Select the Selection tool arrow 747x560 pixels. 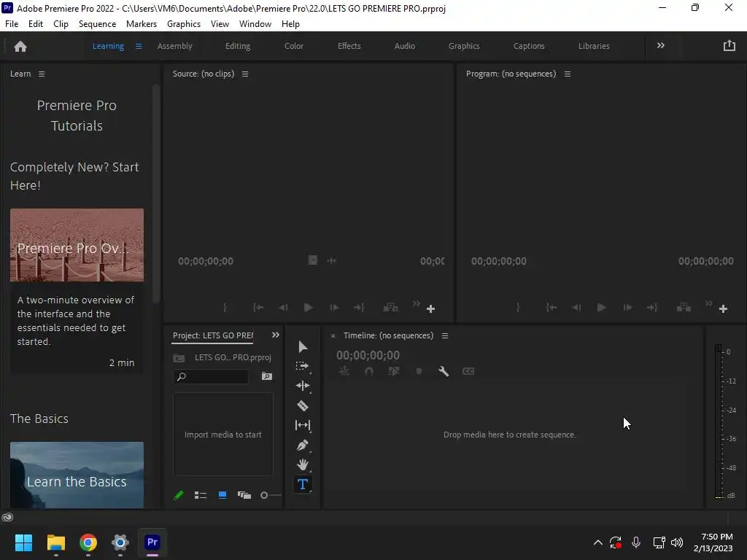click(x=303, y=346)
